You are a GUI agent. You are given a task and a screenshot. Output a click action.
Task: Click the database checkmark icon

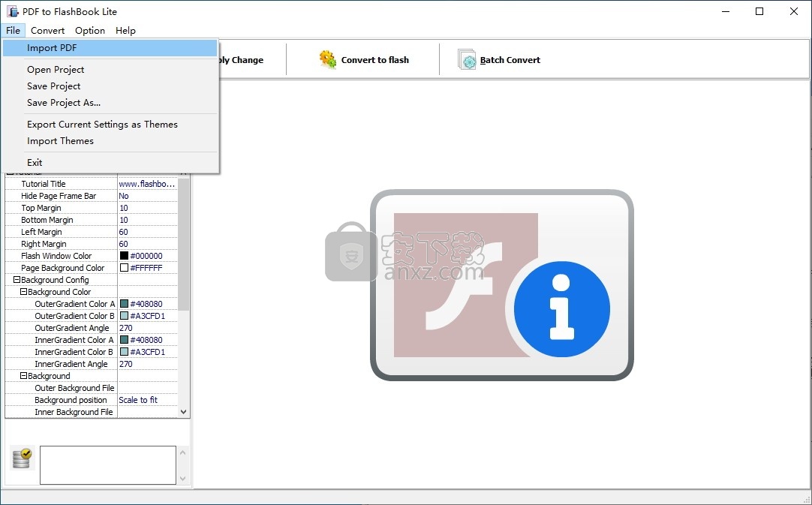[x=23, y=458]
